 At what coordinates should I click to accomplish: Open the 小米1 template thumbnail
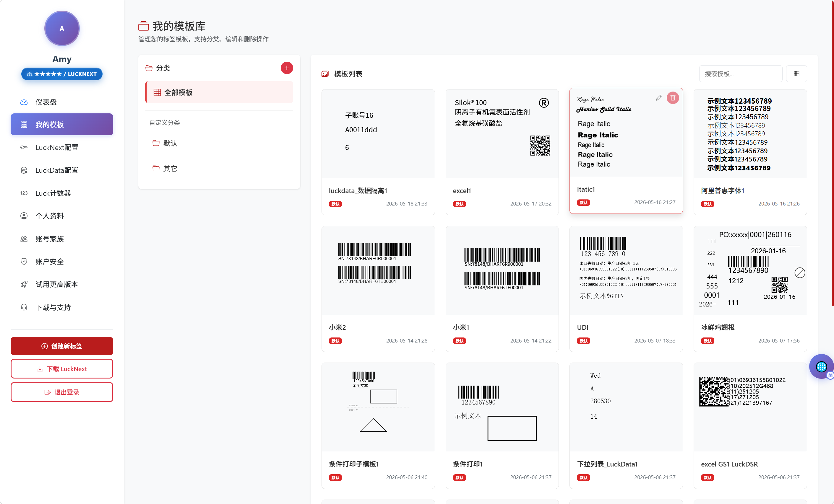502,271
